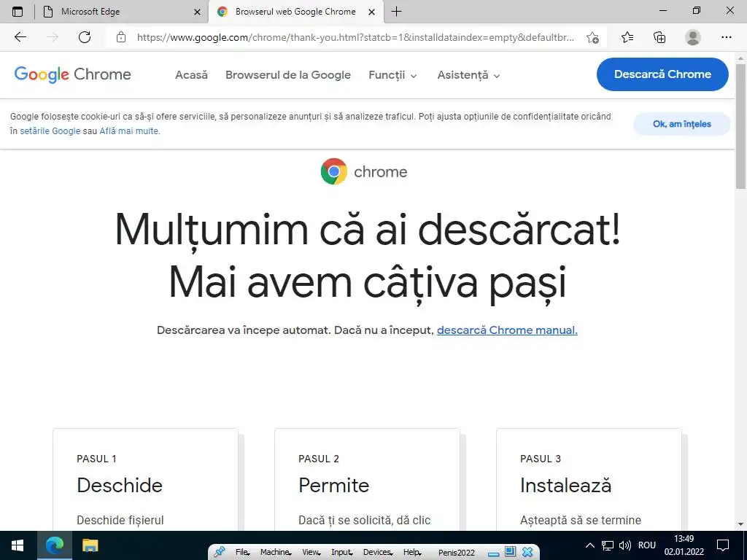Show hidden system tray icons
747x560 pixels.
589,545
